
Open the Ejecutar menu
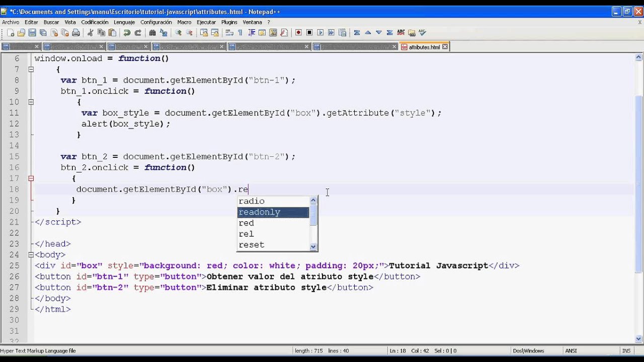pyautogui.click(x=206, y=22)
